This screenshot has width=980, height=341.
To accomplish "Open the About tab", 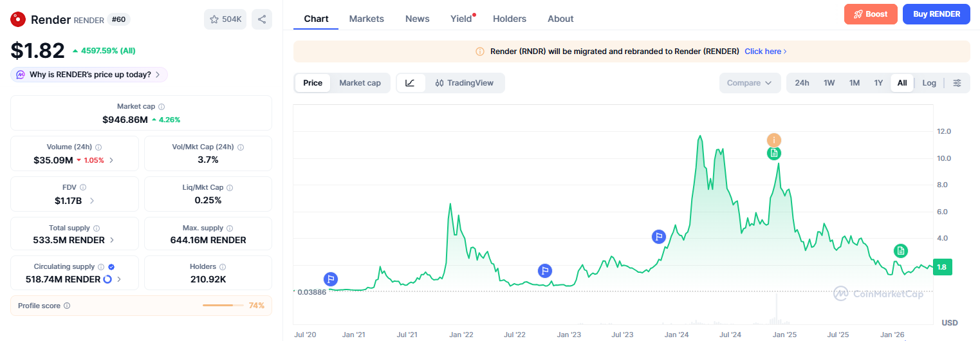I will click(560, 19).
